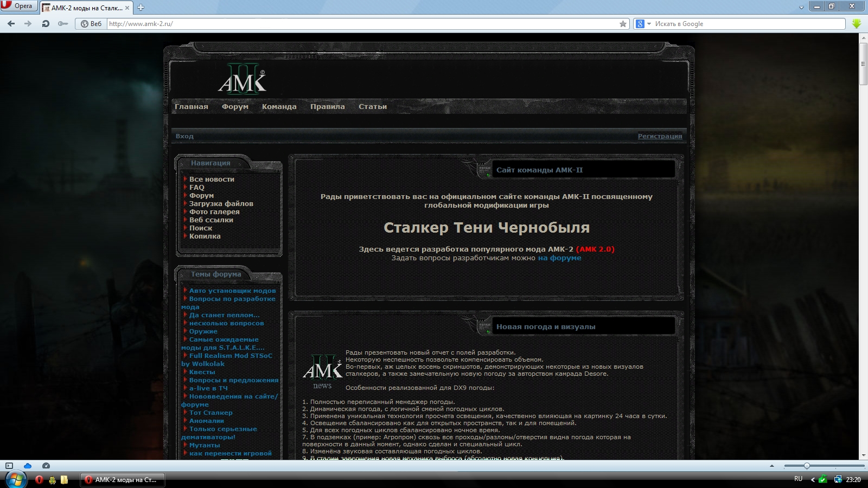Open the network tray icon
Screen dimensions: 868x488
pos(838,479)
